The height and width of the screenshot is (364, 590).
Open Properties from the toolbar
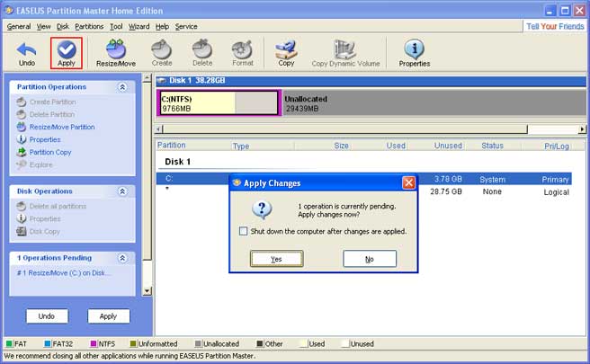point(415,53)
